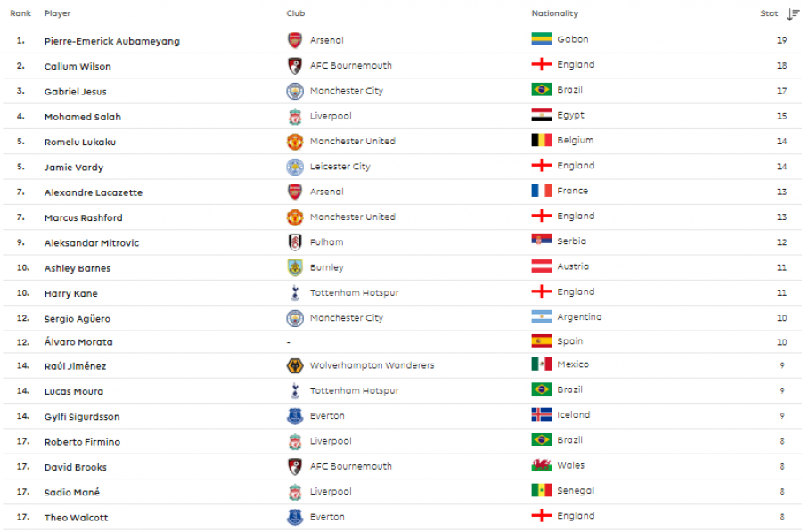Click the Wales dragon flag icon

(x=541, y=465)
